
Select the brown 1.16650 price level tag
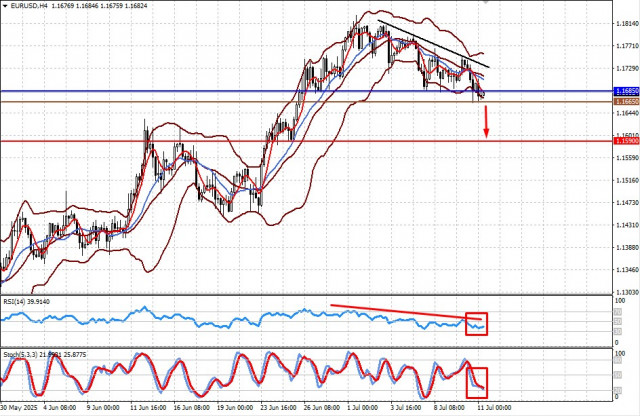[x=627, y=102]
